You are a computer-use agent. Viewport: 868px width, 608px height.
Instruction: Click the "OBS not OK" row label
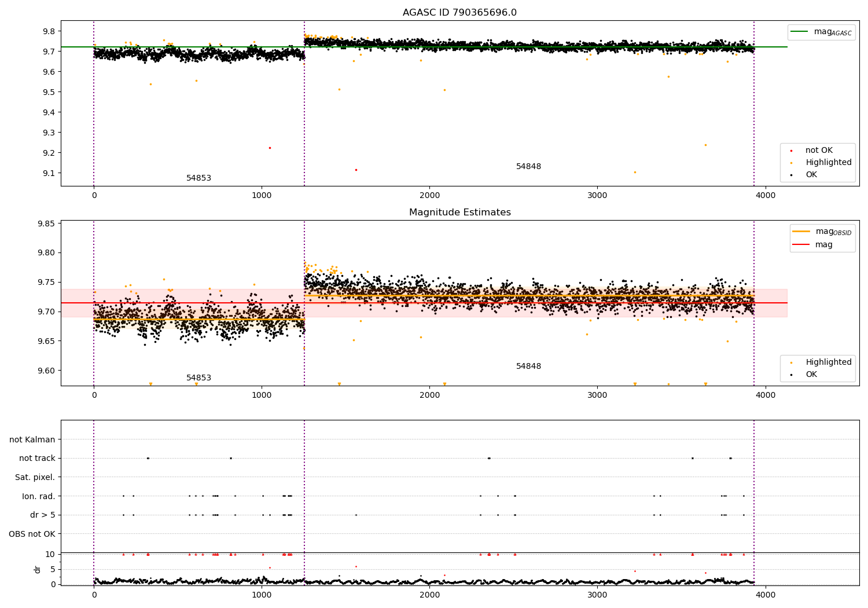[32, 534]
